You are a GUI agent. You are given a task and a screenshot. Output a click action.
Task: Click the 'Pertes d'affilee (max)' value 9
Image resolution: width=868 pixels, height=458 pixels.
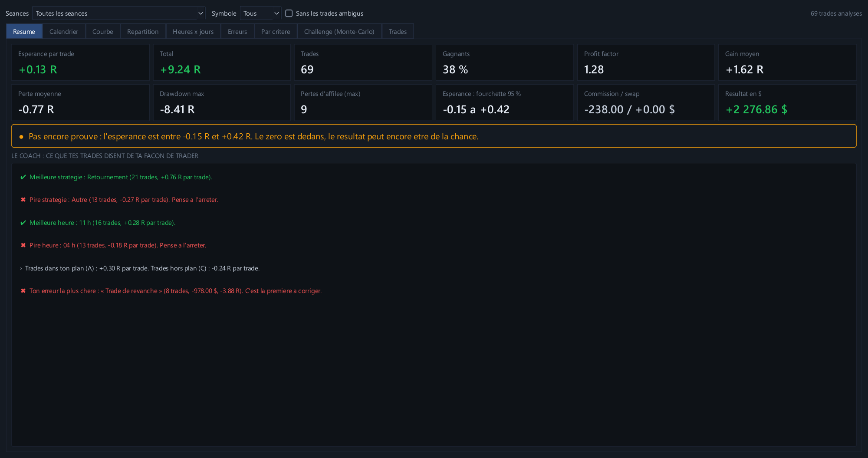(x=304, y=109)
